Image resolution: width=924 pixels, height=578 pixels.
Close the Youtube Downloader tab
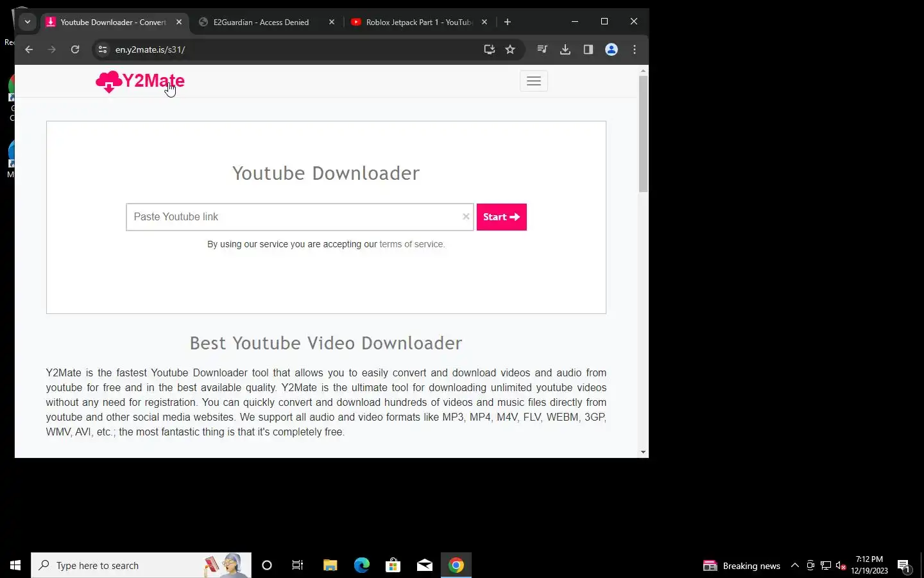click(179, 22)
